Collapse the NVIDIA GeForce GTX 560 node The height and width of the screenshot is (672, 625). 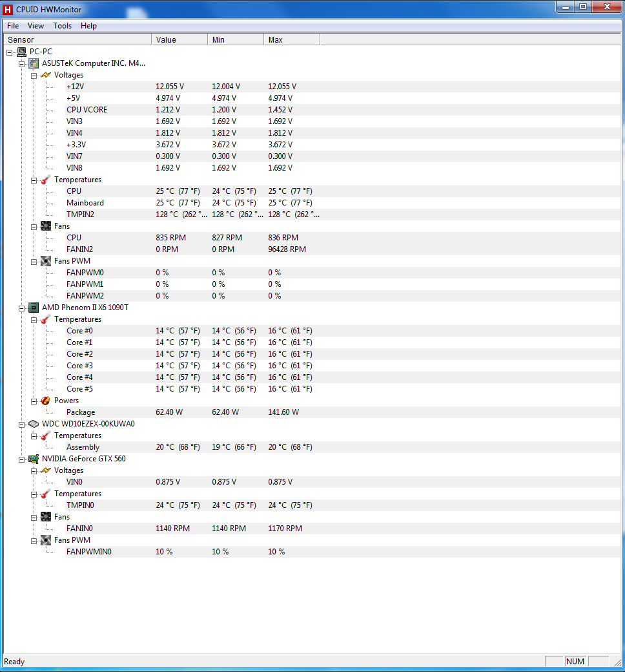click(x=21, y=460)
